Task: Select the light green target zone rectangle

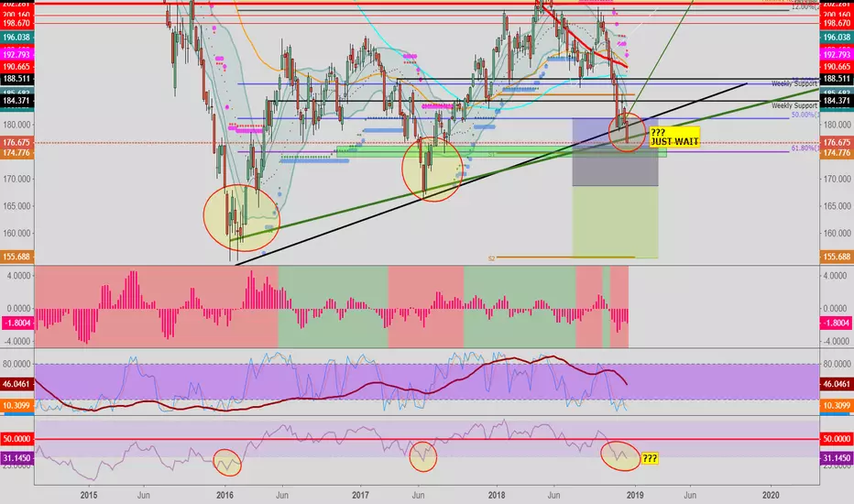Action: click(615, 222)
